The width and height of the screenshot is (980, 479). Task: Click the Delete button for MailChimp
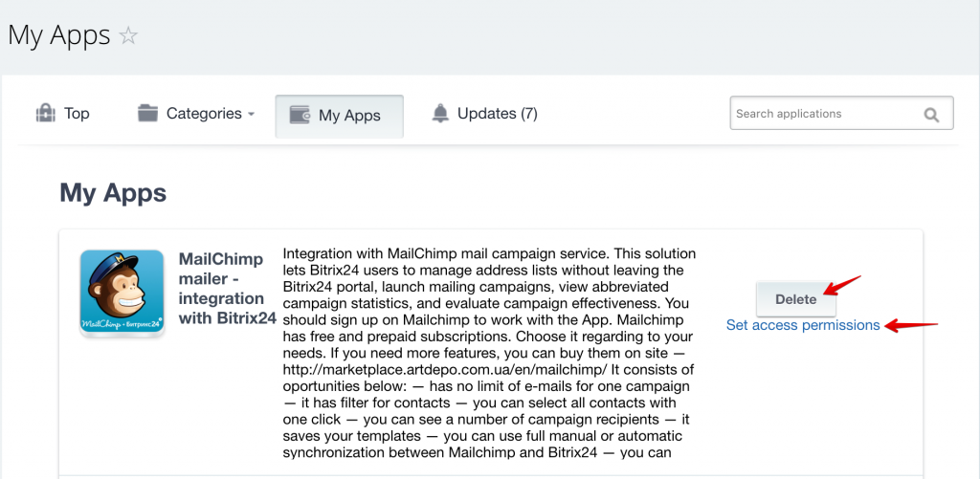(x=795, y=299)
